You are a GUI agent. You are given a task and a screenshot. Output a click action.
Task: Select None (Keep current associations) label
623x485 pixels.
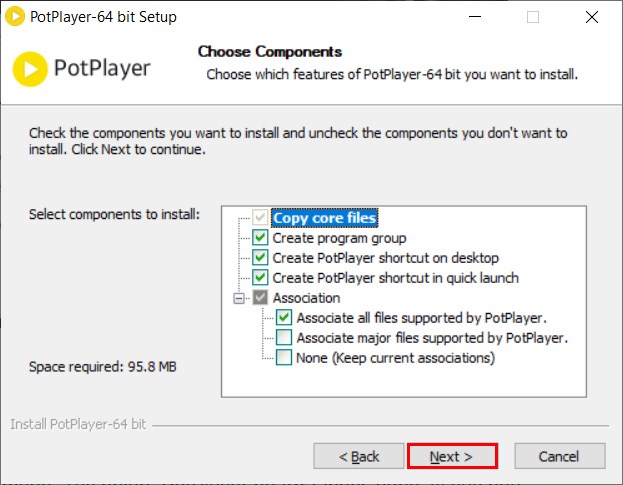coord(396,358)
